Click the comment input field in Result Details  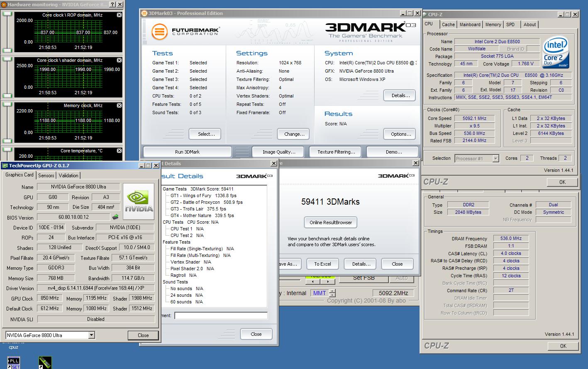point(221,316)
